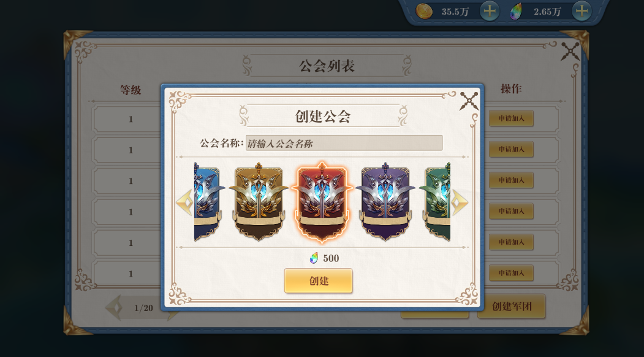Click 申请加入 in the first guild row

click(511, 118)
